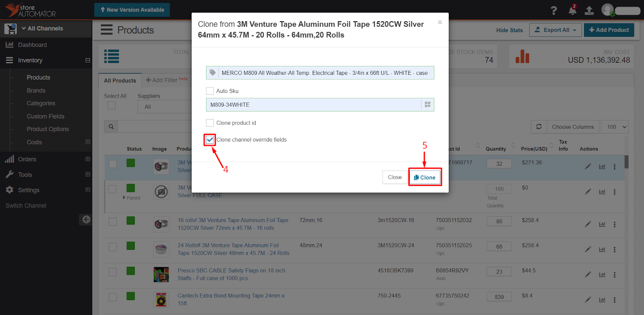The width and height of the screenshot is (644, 315).
Task: Open the All Channels dropdown
Action: 42,29
